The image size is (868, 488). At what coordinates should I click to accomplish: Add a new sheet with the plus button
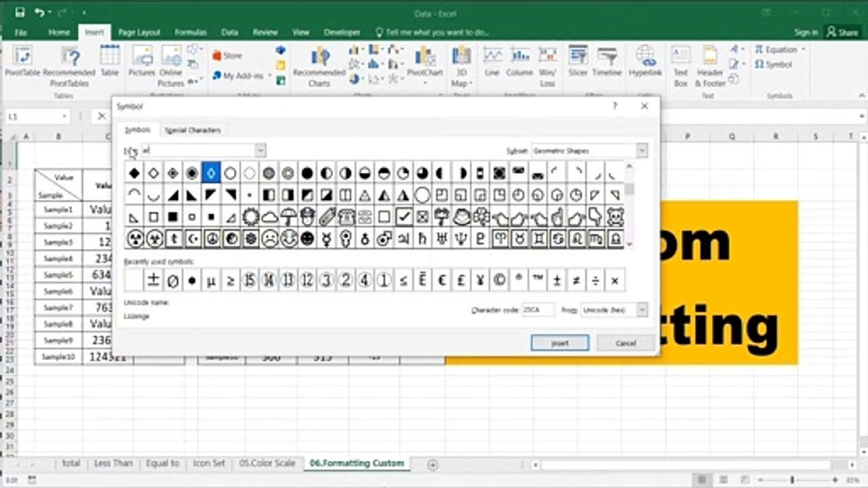pos(433,464)
